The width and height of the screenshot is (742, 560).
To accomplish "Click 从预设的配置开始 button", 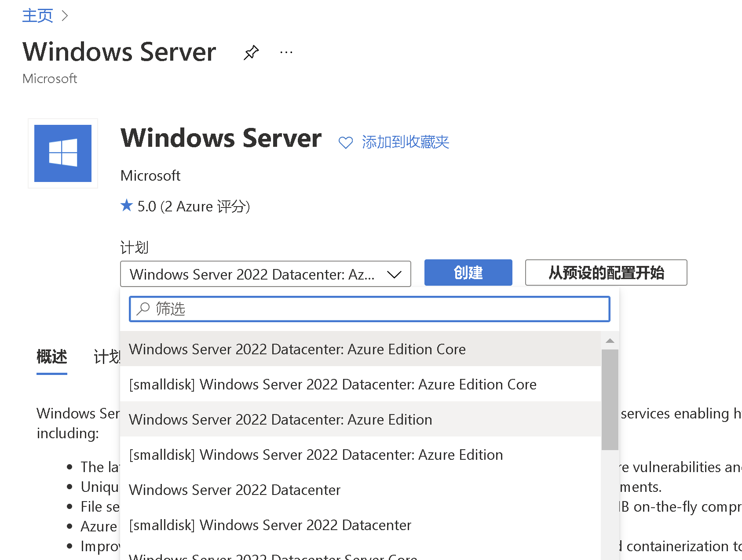I will [x=606, y=273].
